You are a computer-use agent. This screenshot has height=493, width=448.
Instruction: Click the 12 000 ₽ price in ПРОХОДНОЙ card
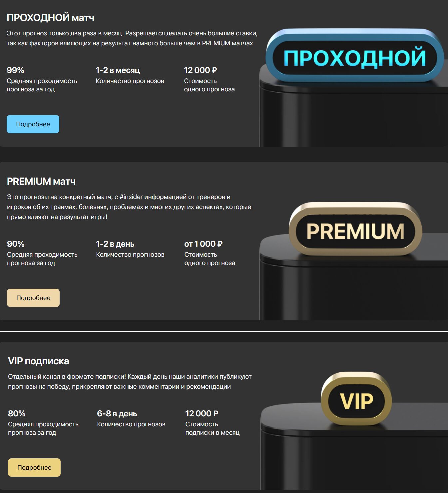200,70
